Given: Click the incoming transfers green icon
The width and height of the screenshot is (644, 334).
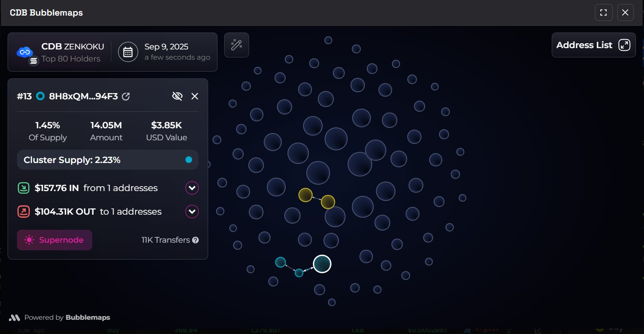Looking at the screenshot, I should click(24, 188).
